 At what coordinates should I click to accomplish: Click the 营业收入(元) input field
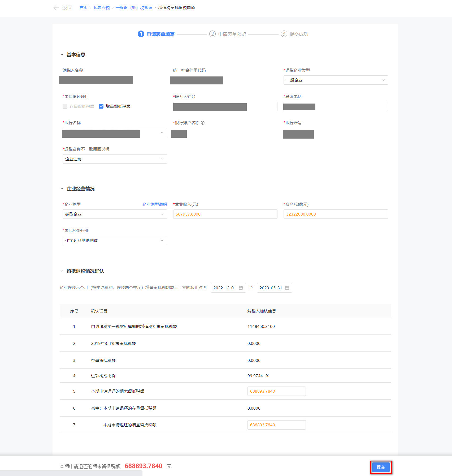pyautogui.click(x=225, y=214)
